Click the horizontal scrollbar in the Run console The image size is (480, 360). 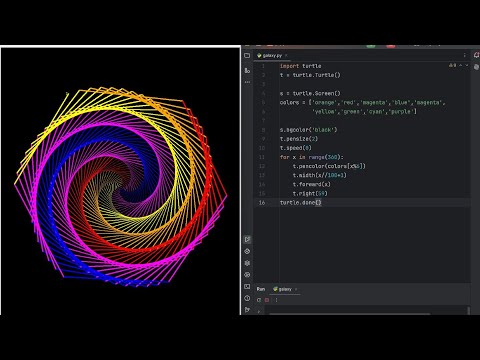point(349,314)
